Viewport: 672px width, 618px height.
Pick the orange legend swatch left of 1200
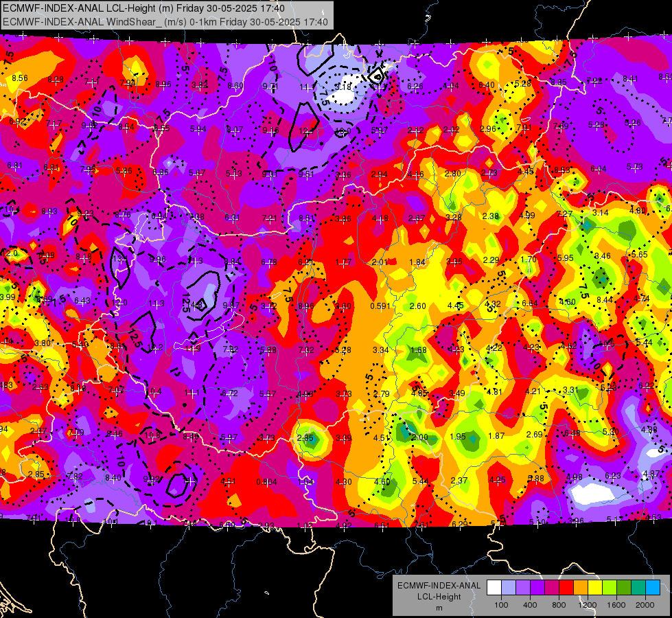[x=581, y=588]
